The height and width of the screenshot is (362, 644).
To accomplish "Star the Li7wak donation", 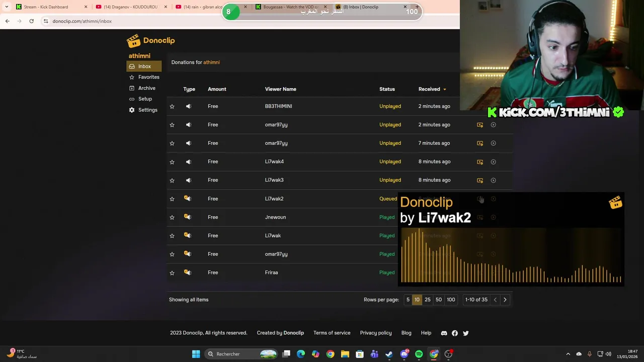I will point(172,235).
